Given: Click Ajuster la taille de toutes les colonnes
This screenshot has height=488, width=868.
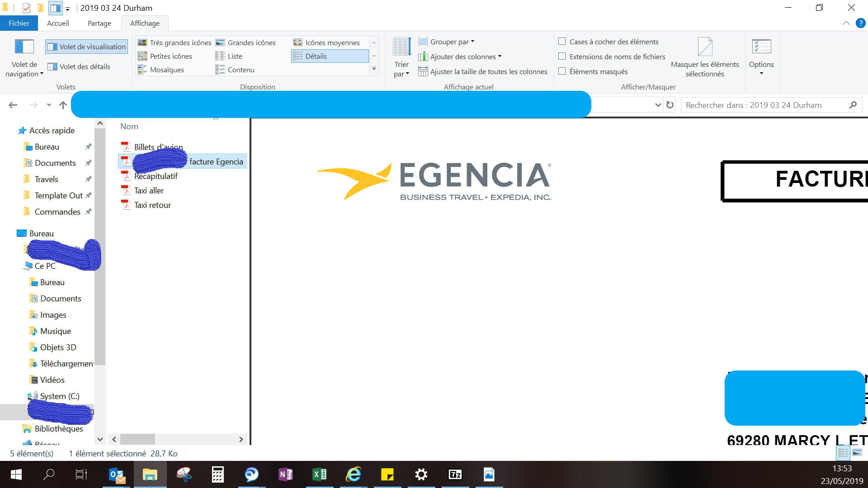Looking at the screenshot, I should (x=482, y=71).
